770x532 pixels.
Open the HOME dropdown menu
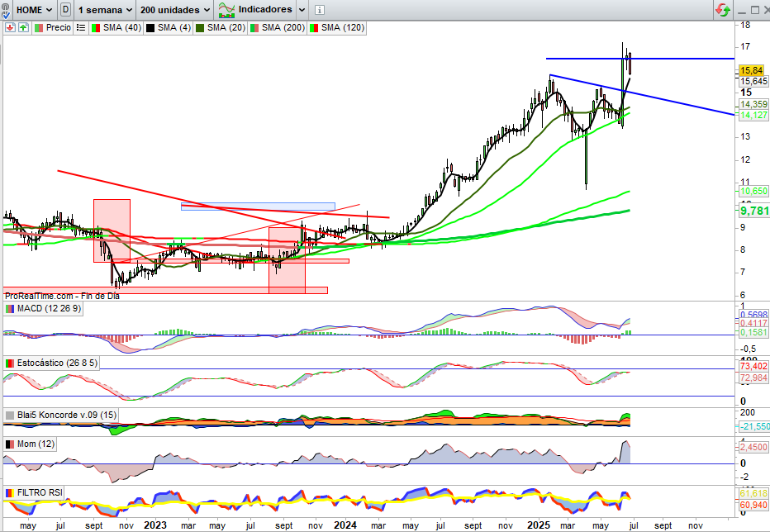click(34, 10)
